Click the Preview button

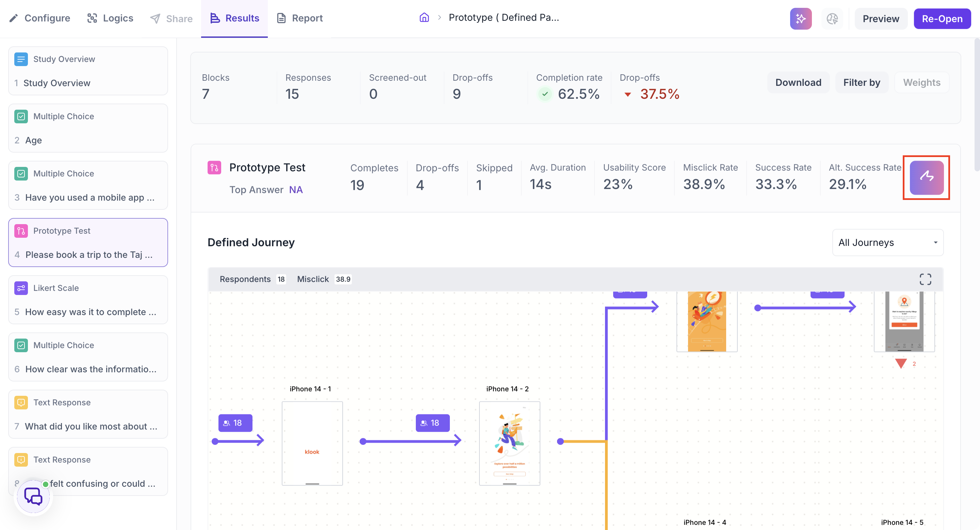pos(881,19)
